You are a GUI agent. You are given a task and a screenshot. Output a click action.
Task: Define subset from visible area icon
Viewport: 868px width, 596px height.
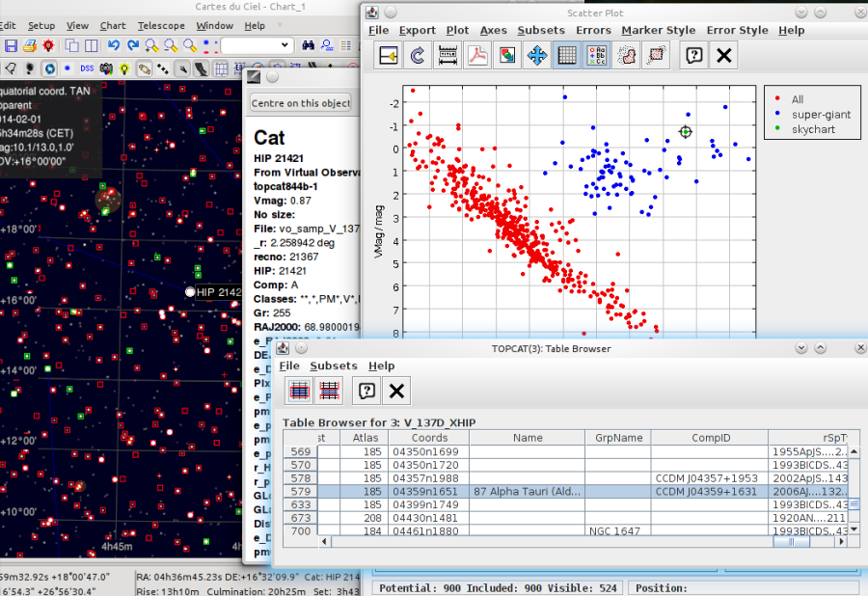tap(656, 55)
